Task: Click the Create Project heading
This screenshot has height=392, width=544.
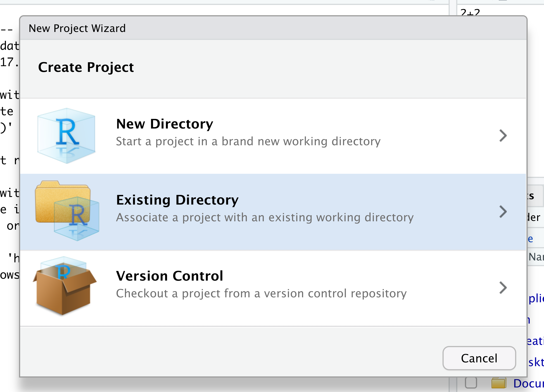Action: coord(86,67)
